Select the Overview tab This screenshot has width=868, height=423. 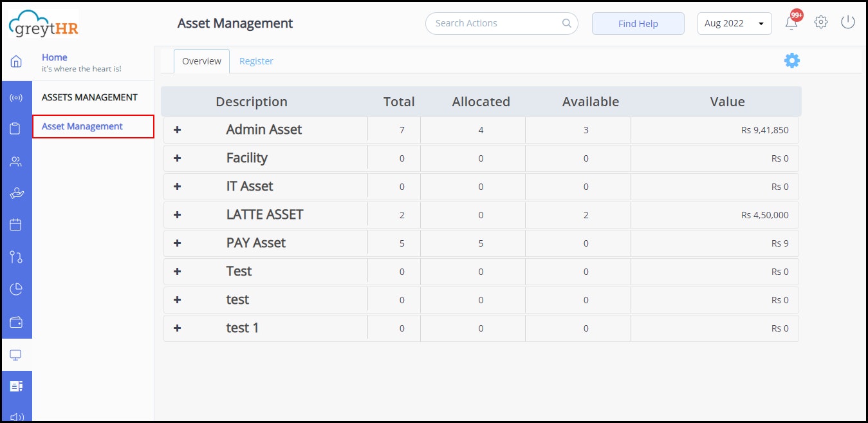pos(201,61)
